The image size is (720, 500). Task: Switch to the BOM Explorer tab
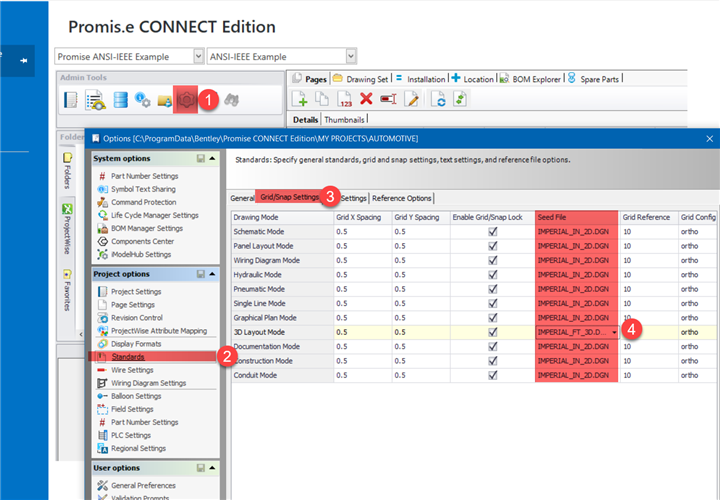pos(531,79)
